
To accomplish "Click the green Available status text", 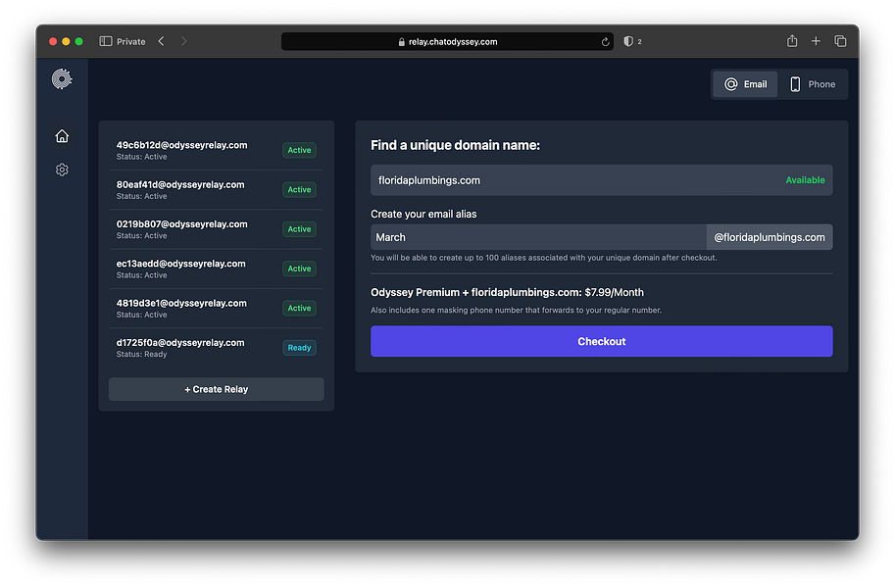I will (x=805, y=179).
